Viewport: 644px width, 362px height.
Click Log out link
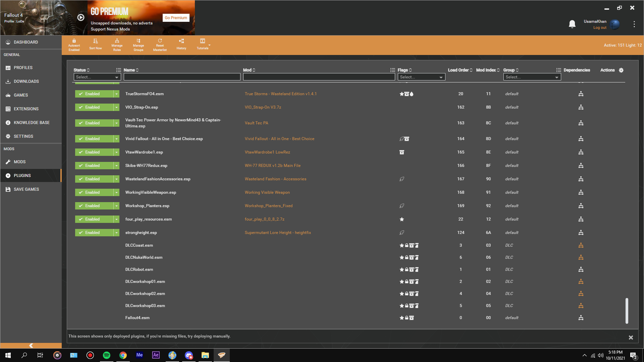pyautogui.click(x=600, y=28)
